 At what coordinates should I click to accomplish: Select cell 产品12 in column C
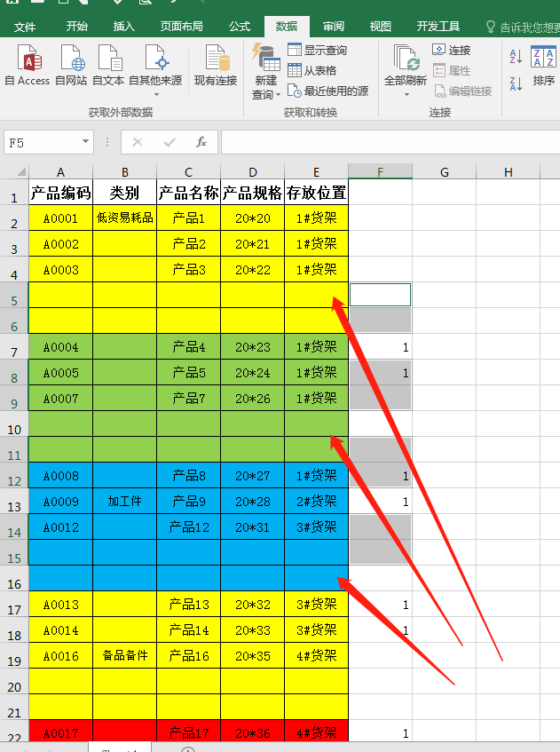(188, 527)
